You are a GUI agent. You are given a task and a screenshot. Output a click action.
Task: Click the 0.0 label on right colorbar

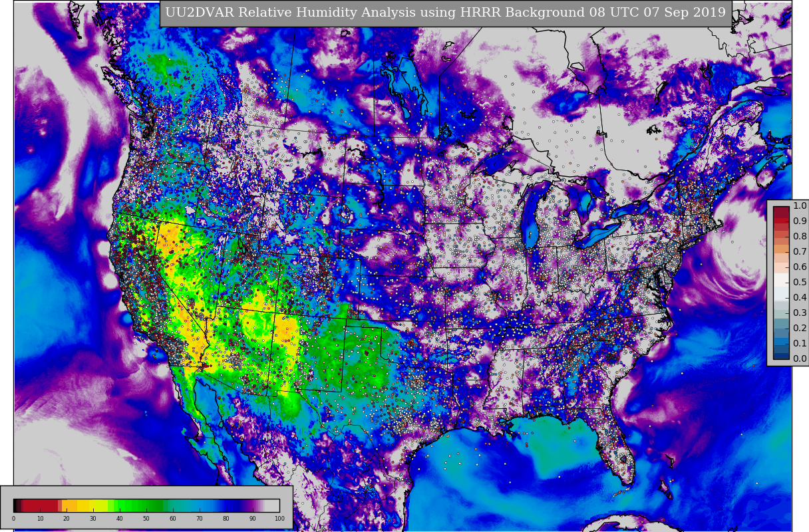click(x=799, y=358)
